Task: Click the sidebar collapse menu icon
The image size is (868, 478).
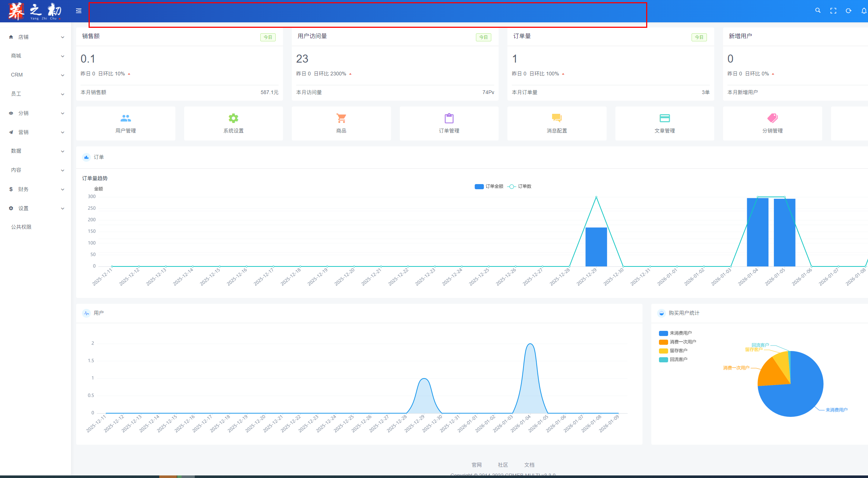Action: pyautogui.click(x=78, y=11)
